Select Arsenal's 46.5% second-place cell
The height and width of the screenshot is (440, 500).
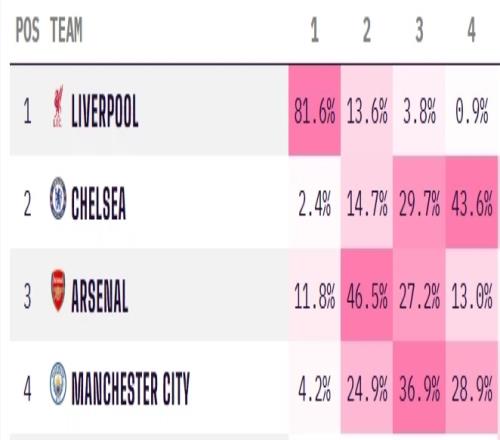367,295
